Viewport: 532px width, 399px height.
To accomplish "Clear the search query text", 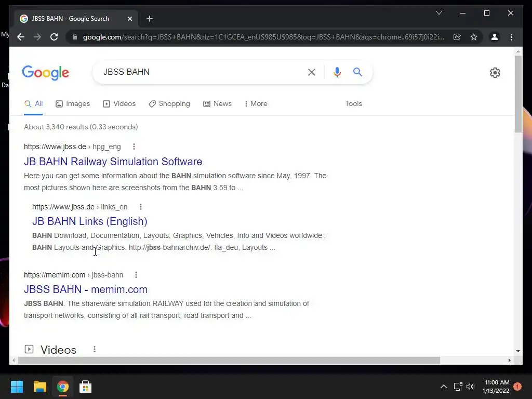I will point(312,72).
